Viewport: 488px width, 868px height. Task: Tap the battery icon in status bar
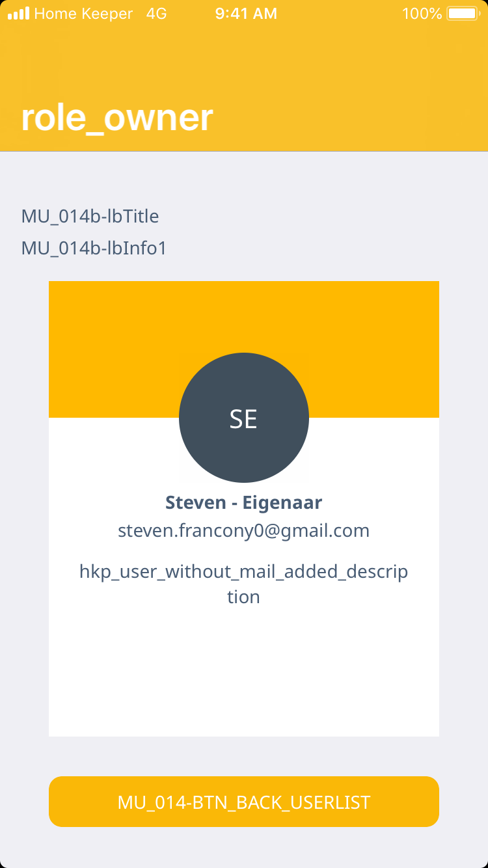[463, 13]
